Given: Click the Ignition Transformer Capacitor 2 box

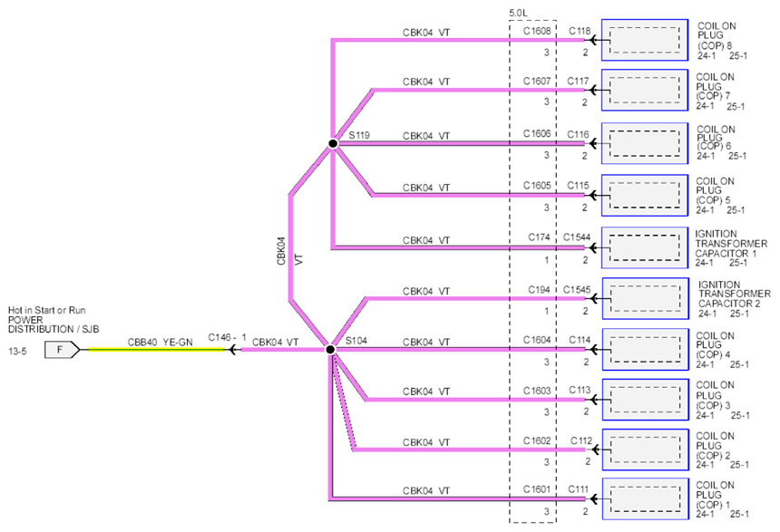Looking at the screenshot, I should tap(645, 298).
